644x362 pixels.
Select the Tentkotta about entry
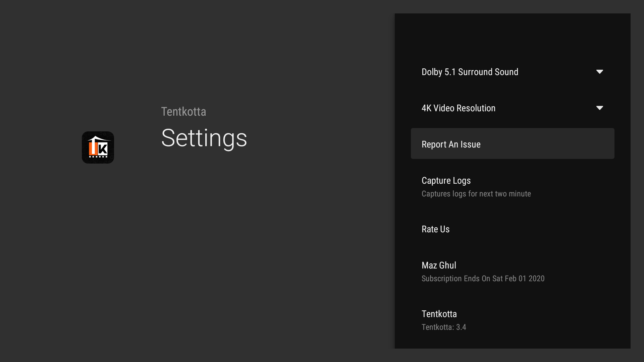pos(439,314)
